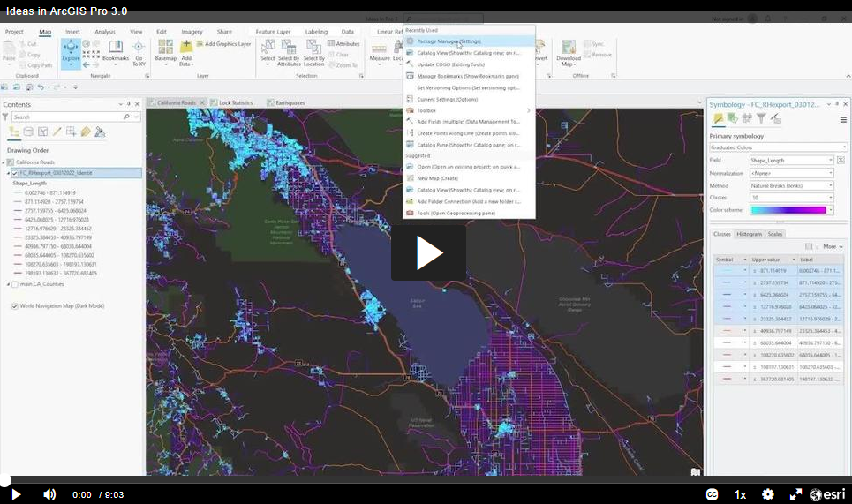Expand the Toolbox submenu entry
The width and height of the screenshot is (852, 504).
click(469, 110)
